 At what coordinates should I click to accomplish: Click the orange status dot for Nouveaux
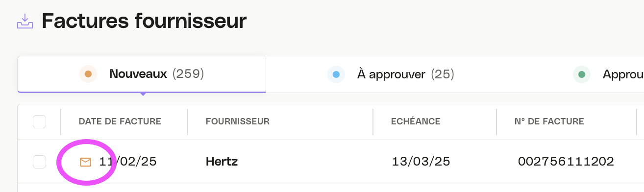pos(88,74)
